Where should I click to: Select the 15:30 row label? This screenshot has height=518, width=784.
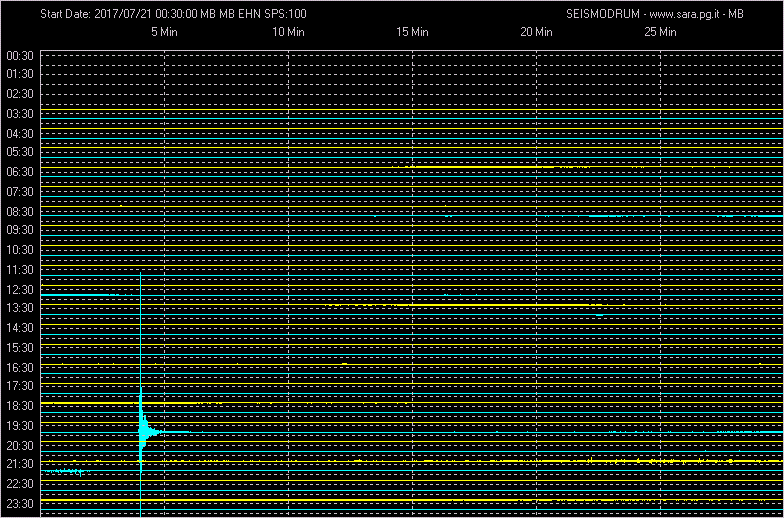[20, 348]
